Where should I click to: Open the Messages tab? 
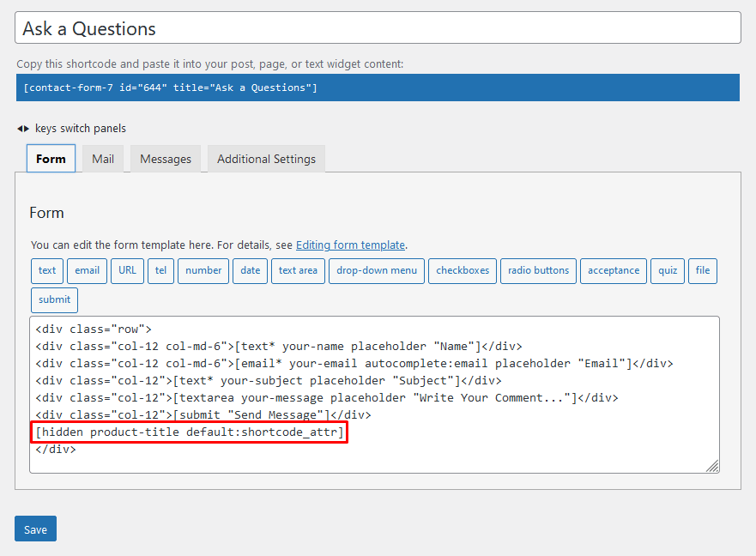click(166, 159)
